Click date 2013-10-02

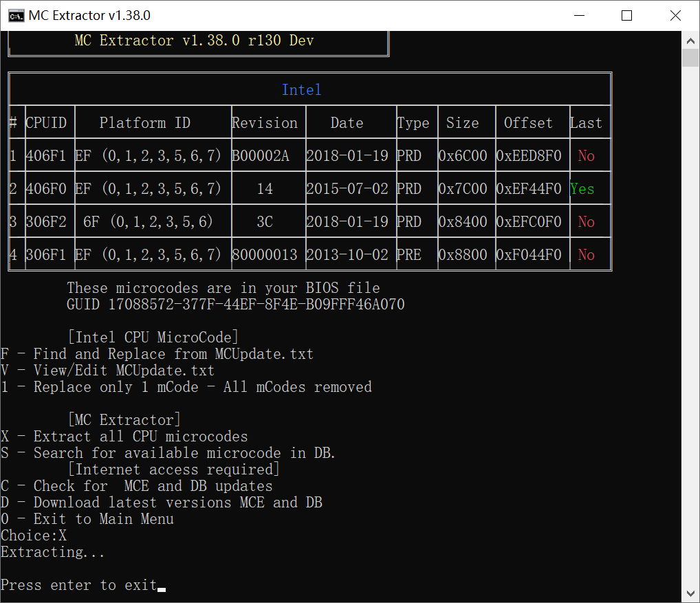[347, 255]
